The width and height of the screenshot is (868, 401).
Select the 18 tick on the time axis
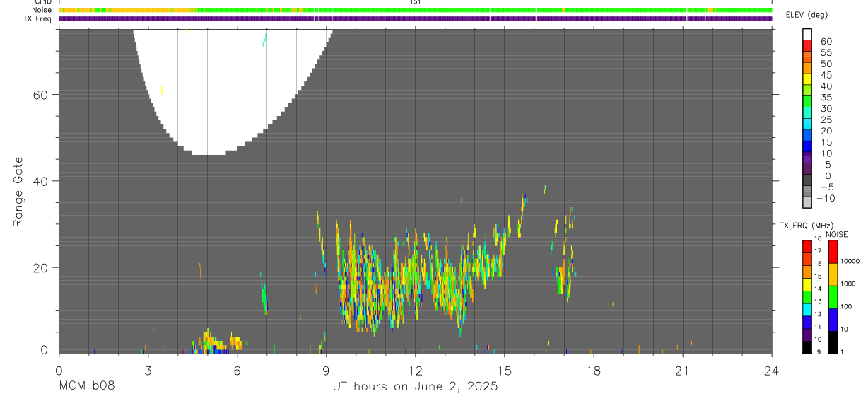click(x=594, y=371)
